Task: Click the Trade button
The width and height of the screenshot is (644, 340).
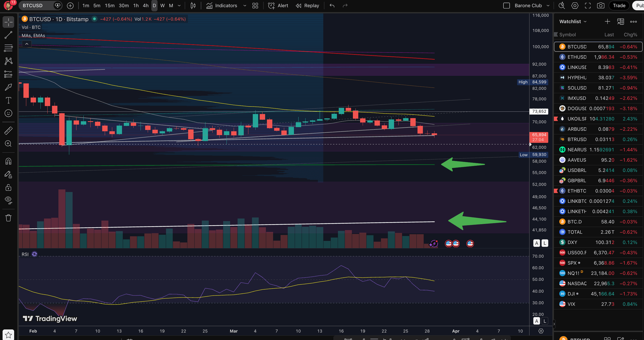Action: coord(619,5)
